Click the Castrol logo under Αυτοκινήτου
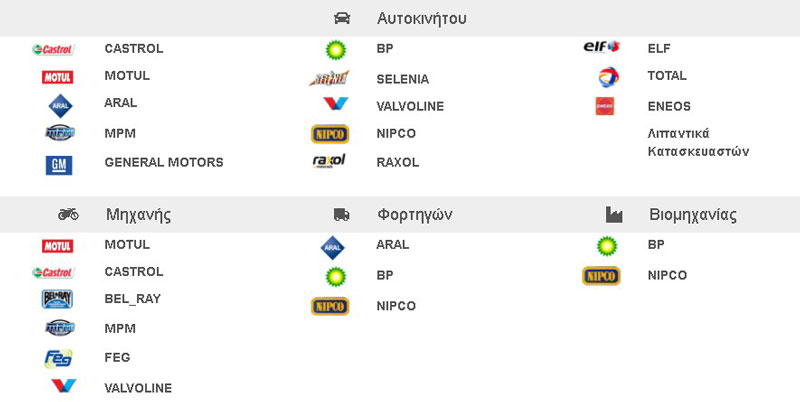 tap(53, 49)
